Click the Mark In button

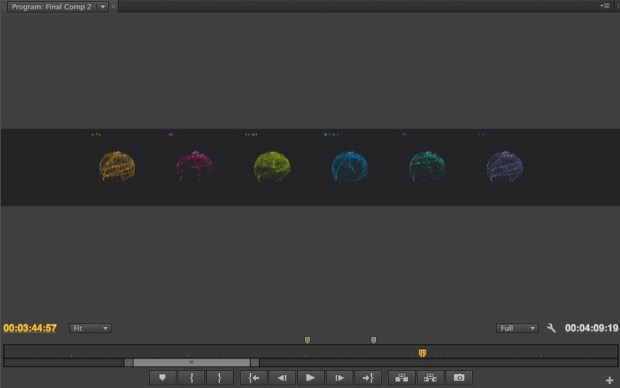click(191, 378)
